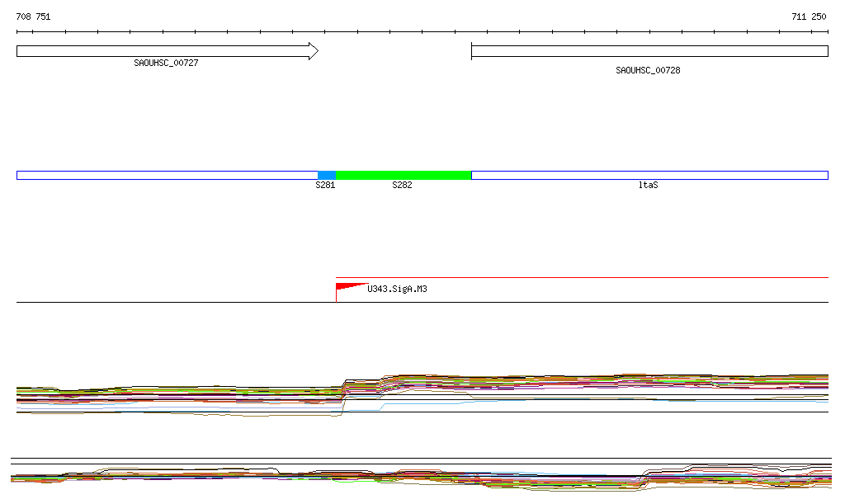Click the start coordinate 708 751
The width and height of the screenshot is (845, 504).
coord(33,16)
